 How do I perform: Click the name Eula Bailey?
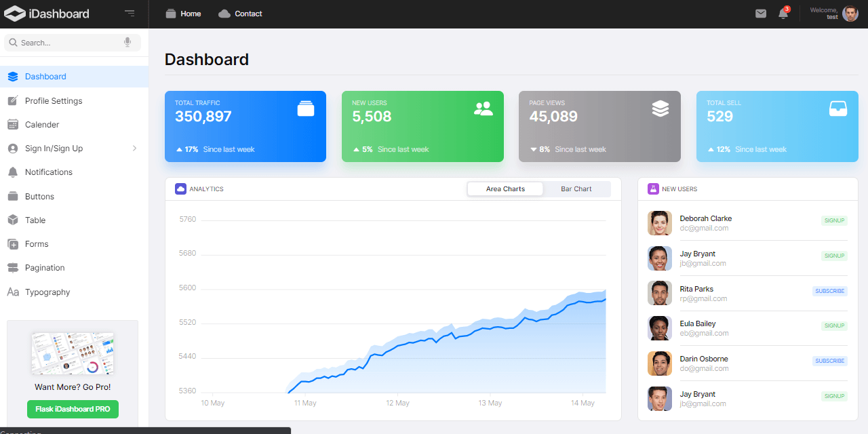point(698,323)
